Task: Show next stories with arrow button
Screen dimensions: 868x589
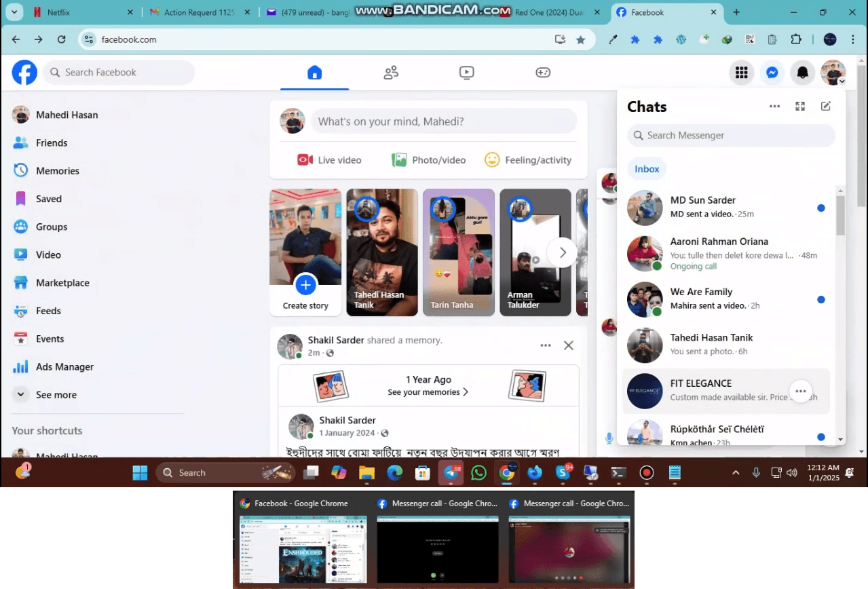Action: coord(562,252)
